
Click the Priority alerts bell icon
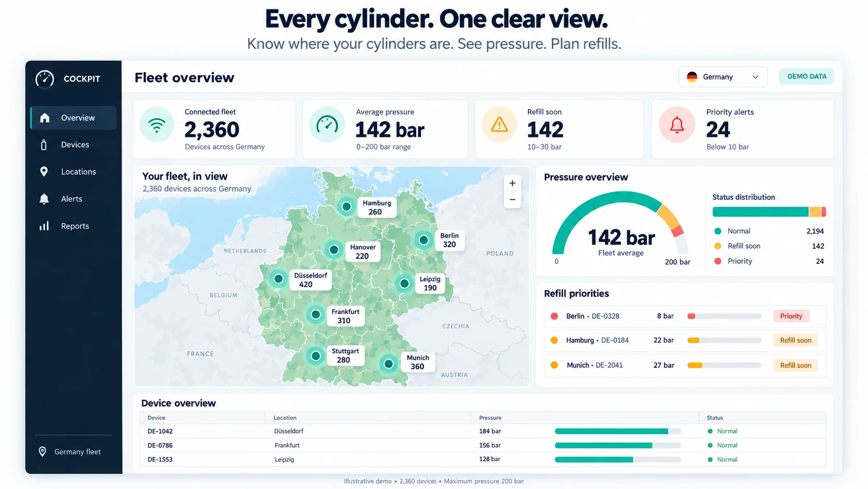pyautogui.click(x=677, y=125)
